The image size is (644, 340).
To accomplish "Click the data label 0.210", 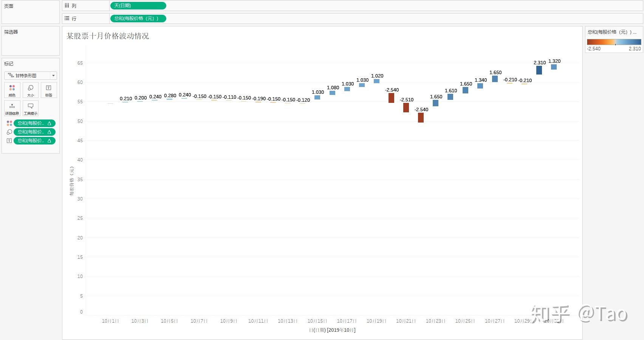I will 126,99.
